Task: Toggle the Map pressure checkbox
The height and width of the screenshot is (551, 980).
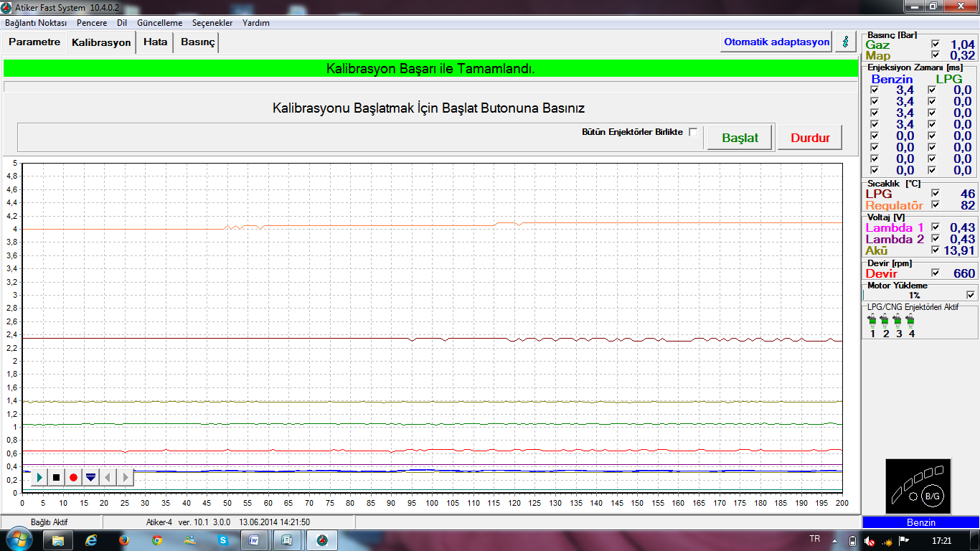Action: [x=935, y=55]
